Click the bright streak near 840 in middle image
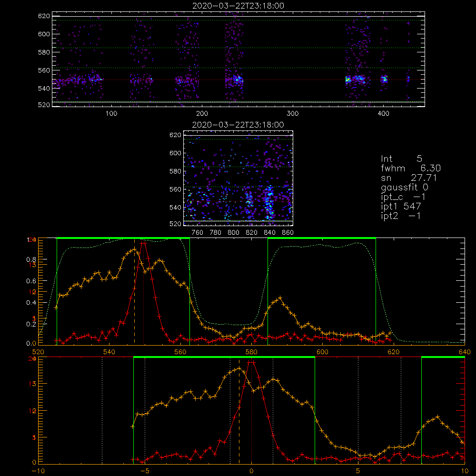Viewport: 476px width, 476px height. (269, 203)
